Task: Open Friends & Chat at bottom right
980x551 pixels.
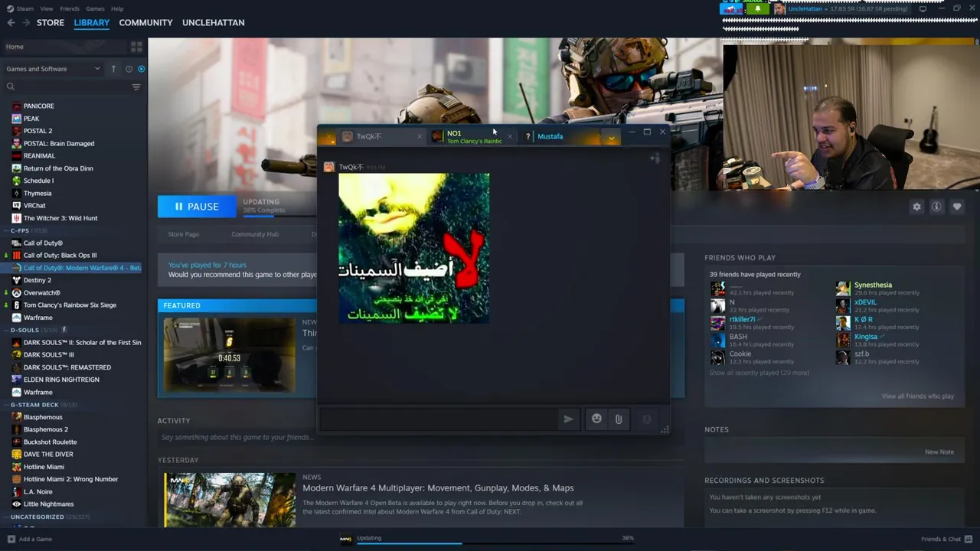Action: coord(946,539)
